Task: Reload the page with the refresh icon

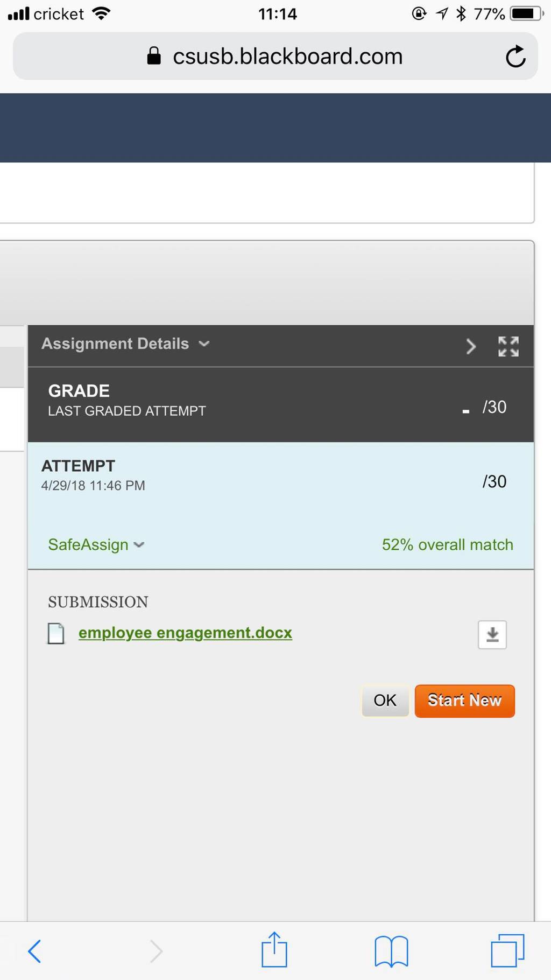Action: (x=515, y=56)
